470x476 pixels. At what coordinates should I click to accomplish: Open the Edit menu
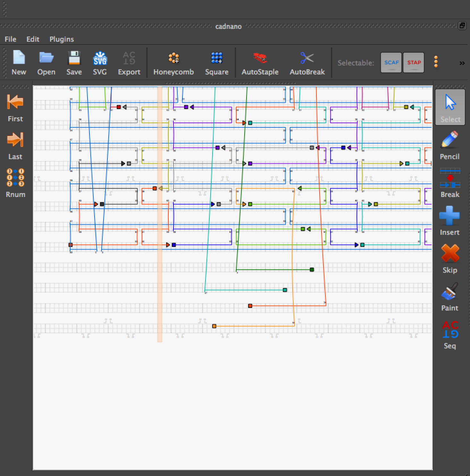pyautogui.click(x=33, y=39)
